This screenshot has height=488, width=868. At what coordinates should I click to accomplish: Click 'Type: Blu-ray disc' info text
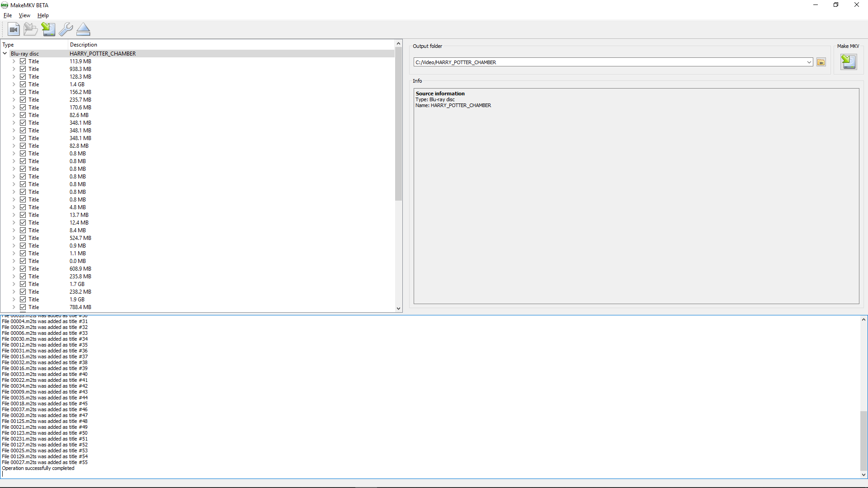435,99
